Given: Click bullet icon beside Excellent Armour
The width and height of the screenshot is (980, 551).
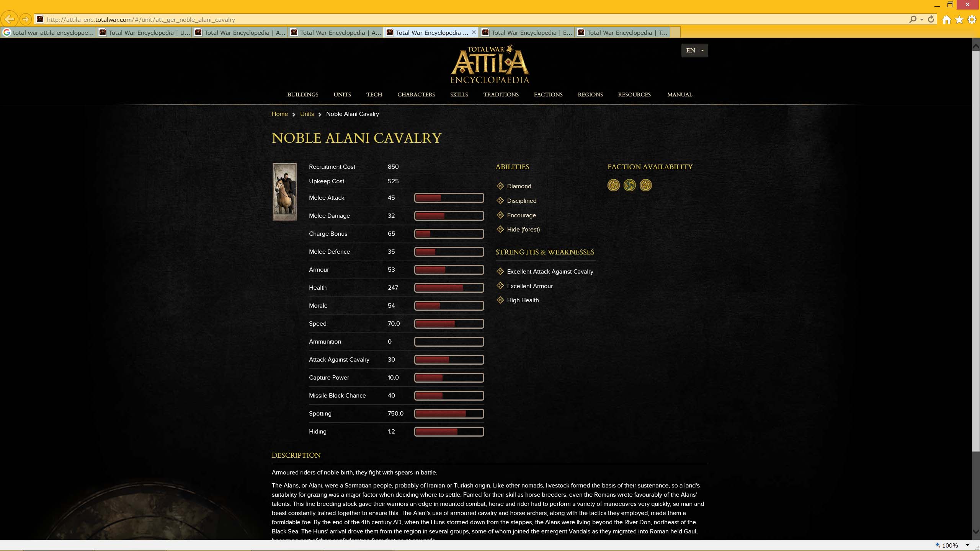Looking at the screenshot, I should coord(500,286).
